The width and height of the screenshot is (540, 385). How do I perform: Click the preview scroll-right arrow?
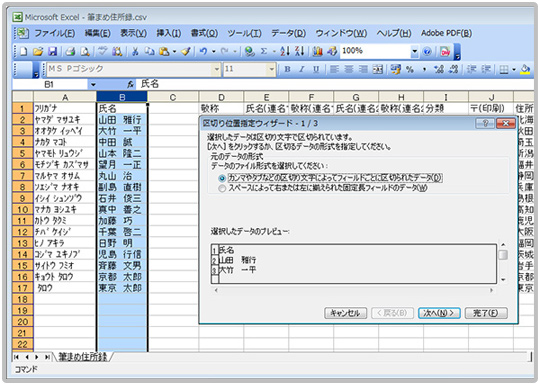click(491, 290)
